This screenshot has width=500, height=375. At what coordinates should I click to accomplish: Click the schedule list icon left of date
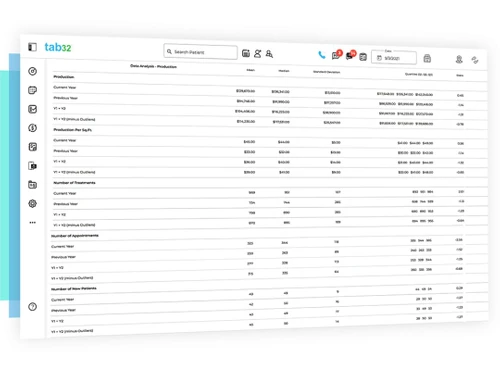coord(363,57)
